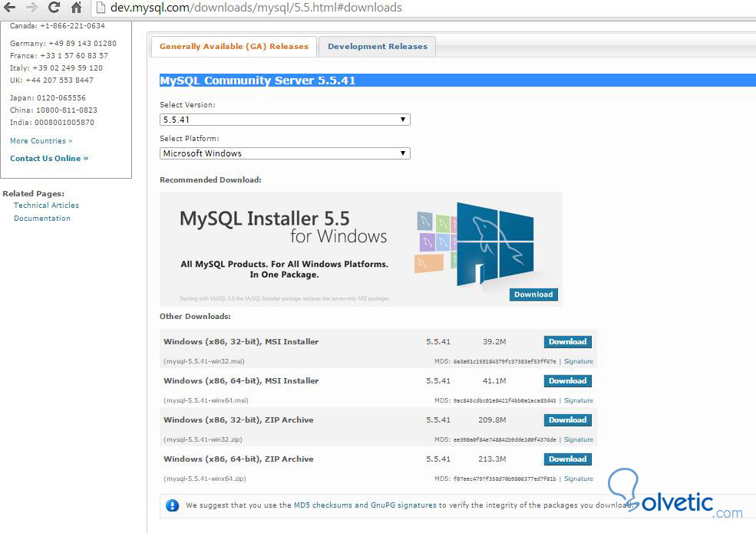Open the Select Version dropdown showing 5.5.41
Viewport: 756px width, 533px height.
tap(285, 120)
